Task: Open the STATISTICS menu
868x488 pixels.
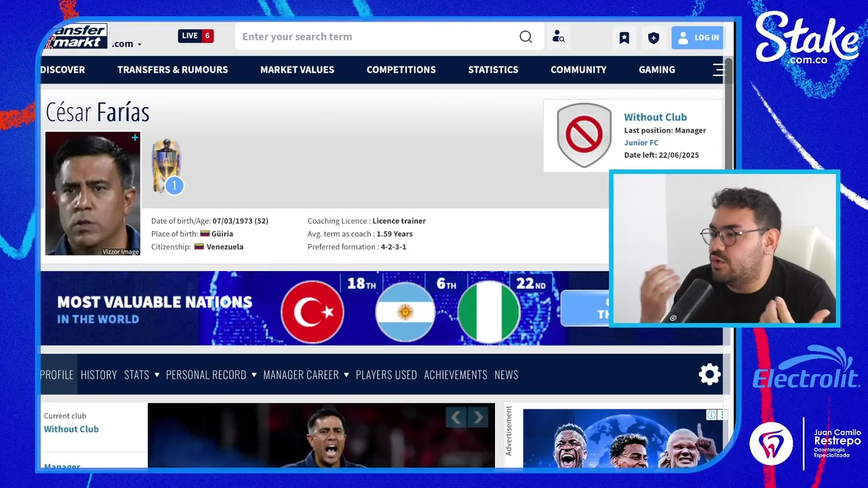Action: coord(493,69)
